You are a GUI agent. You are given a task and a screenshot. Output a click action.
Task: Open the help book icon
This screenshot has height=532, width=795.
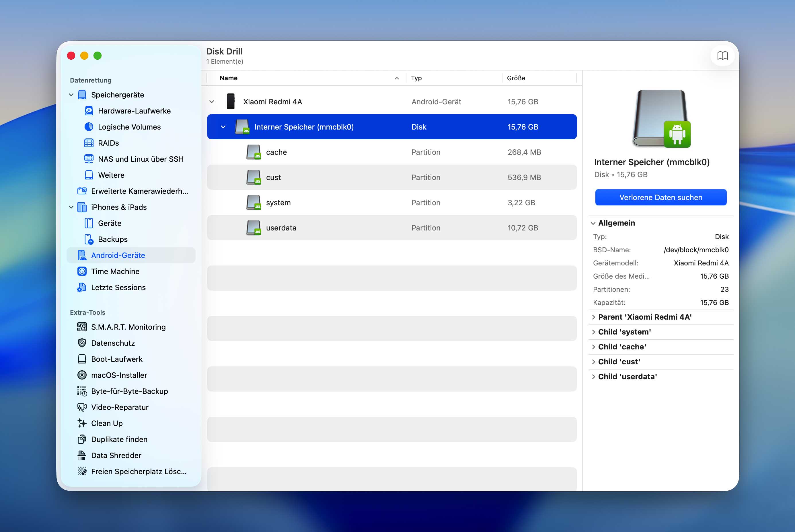pyautogui.click(x=722, y=56)
